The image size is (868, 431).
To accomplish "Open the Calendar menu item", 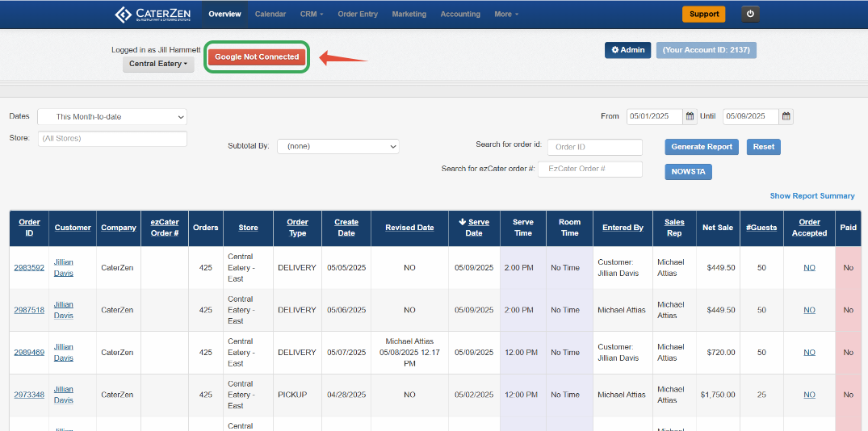I will pos(270,15).
